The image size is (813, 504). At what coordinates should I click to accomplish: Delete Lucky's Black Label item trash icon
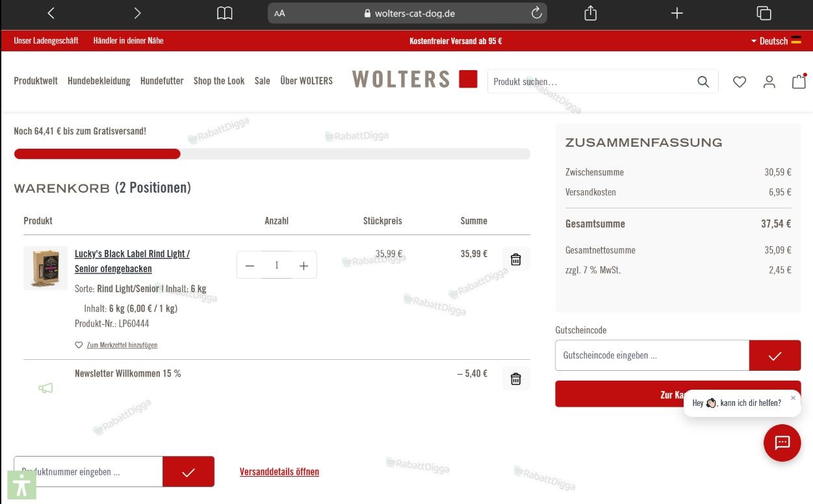[x=516, y=259]
